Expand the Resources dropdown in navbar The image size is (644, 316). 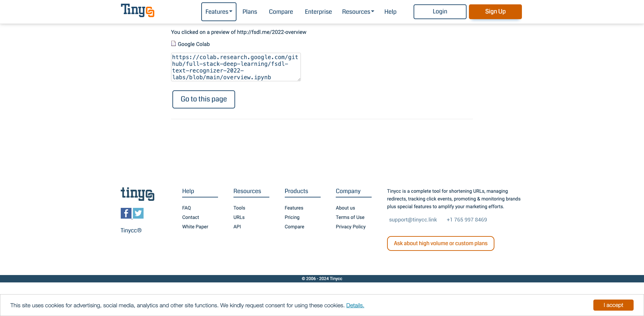click(358, 12)
